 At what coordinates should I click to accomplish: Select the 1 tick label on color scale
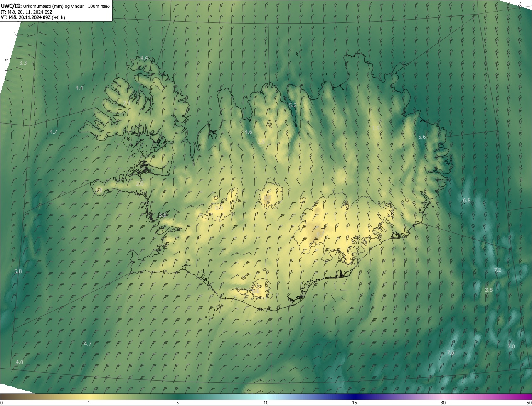89,403
